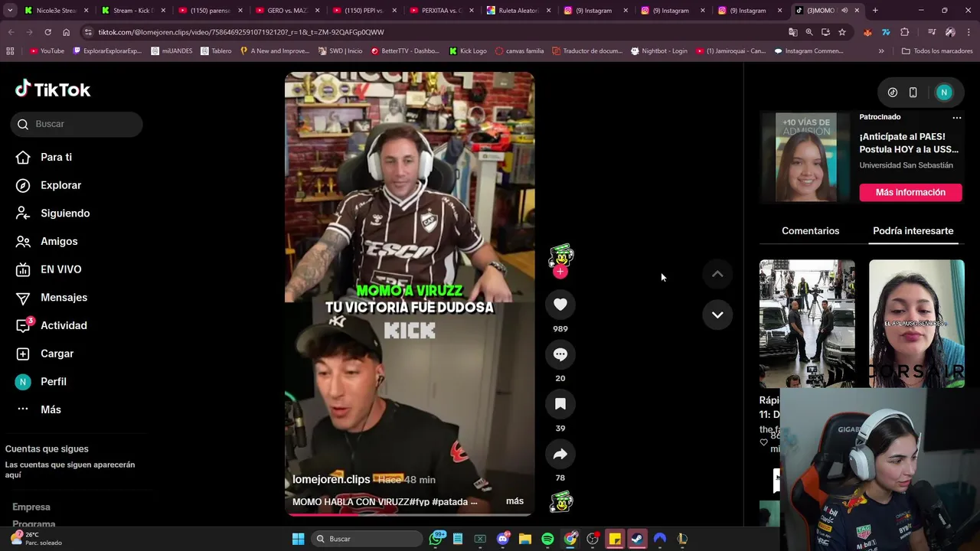Switch to Podría interesarte tab
Viewport: 980px width, 551px height.
click(x=913, y=230)
